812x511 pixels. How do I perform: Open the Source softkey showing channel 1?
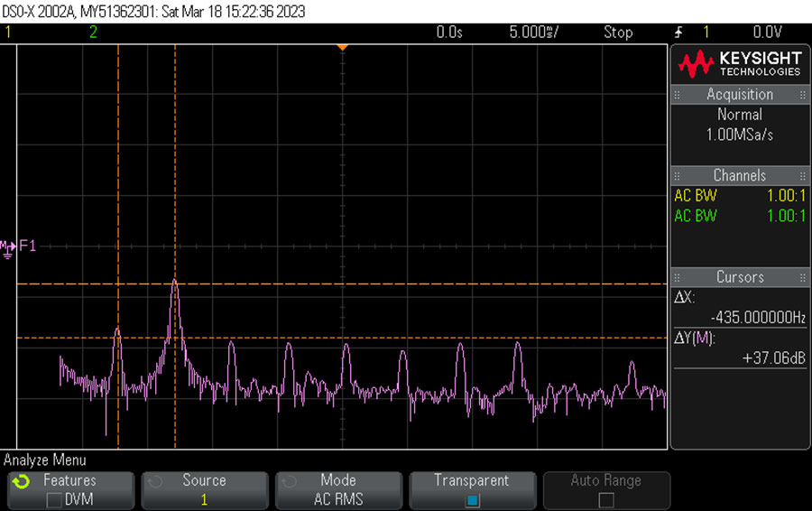click(x=205, y=489)
